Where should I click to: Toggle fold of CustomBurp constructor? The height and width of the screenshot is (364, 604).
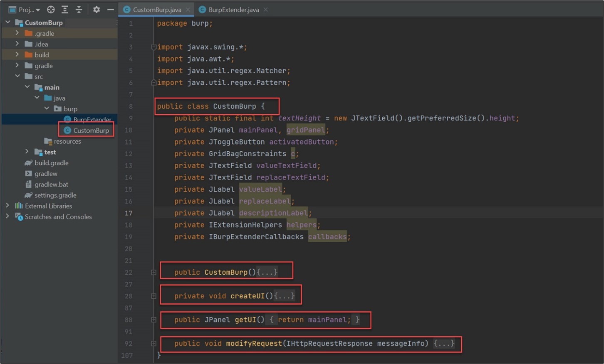coord(153,273)
